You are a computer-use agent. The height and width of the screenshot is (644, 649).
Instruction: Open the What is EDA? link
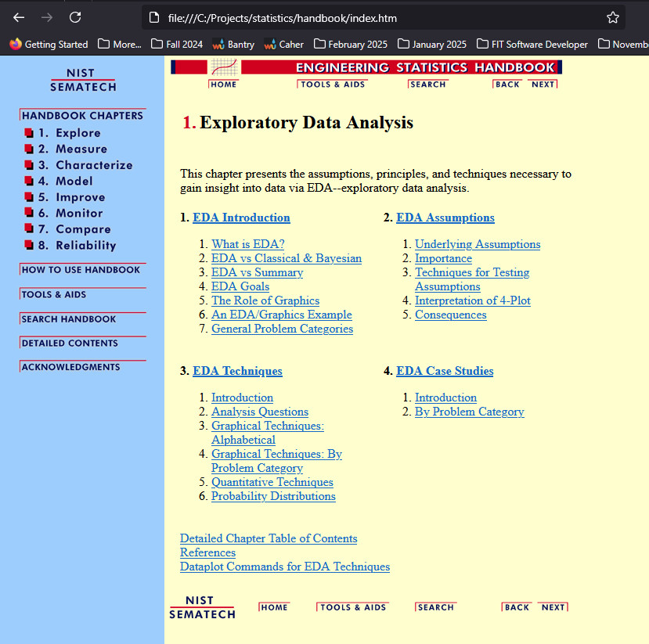click(x=248, y=244)
